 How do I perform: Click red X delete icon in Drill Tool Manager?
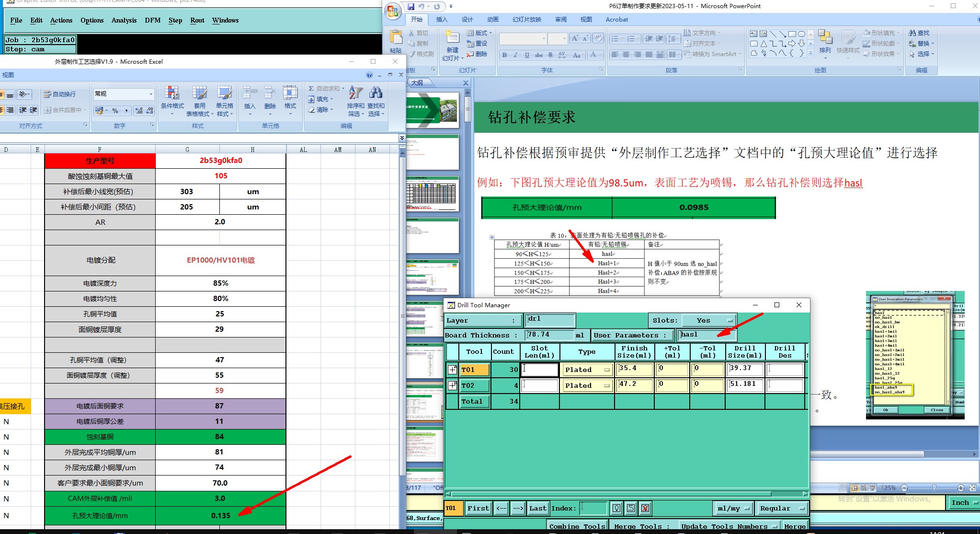645,509
